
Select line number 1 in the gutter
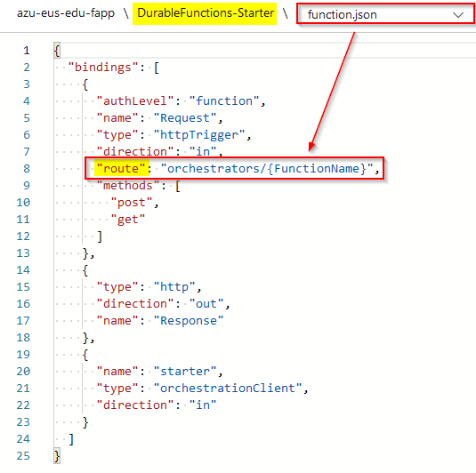(x=27, y=51)
